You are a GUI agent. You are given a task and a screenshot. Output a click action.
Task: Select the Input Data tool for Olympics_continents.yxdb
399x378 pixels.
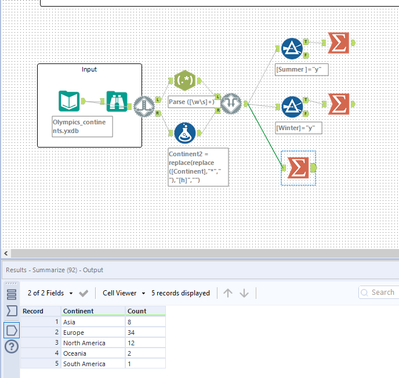tap(69, 101)
